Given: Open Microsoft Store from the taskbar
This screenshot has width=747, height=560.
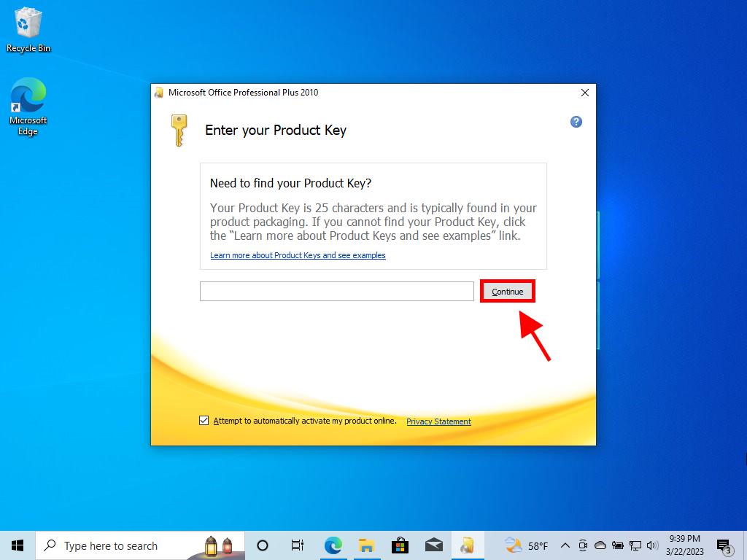Looking at the screenshot, I should (x=400, y=545).
